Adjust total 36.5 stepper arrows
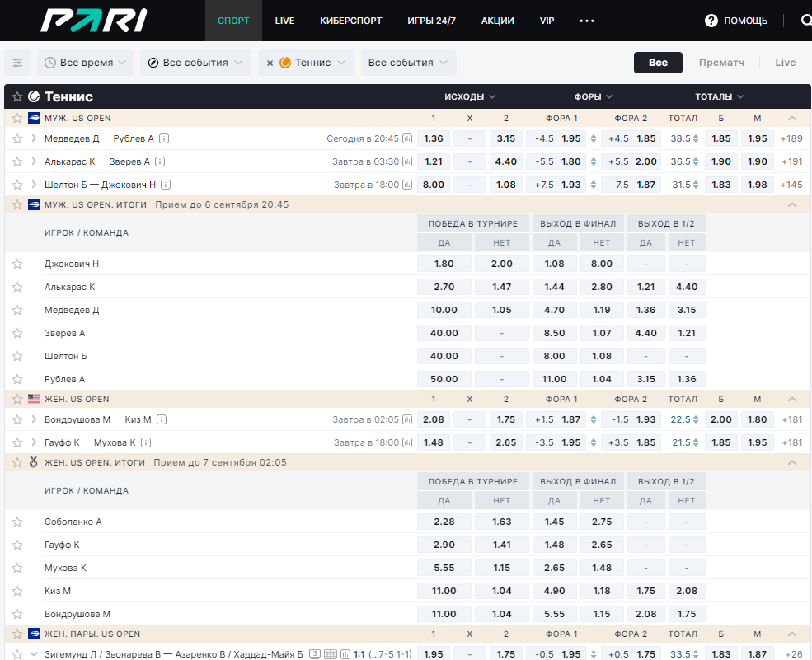This screenshot has height=660, width=812. [696, 161]
